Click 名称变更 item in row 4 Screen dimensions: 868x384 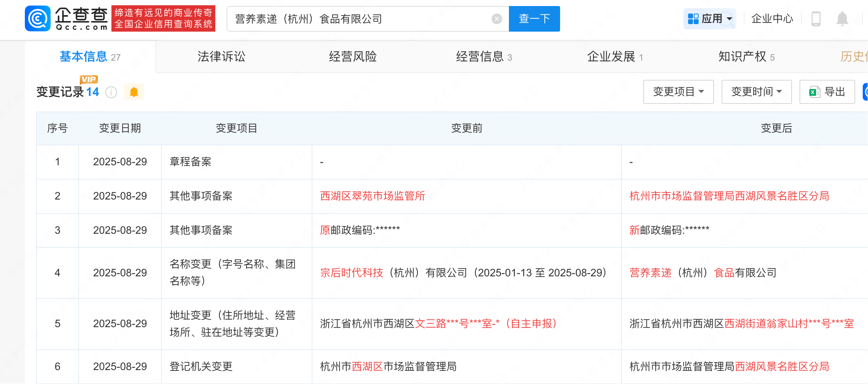pyautogui.click(x=233, y=273)
